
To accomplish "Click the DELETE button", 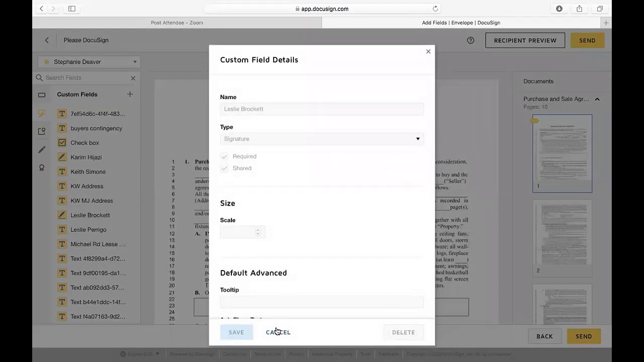I will pos(404,332).
